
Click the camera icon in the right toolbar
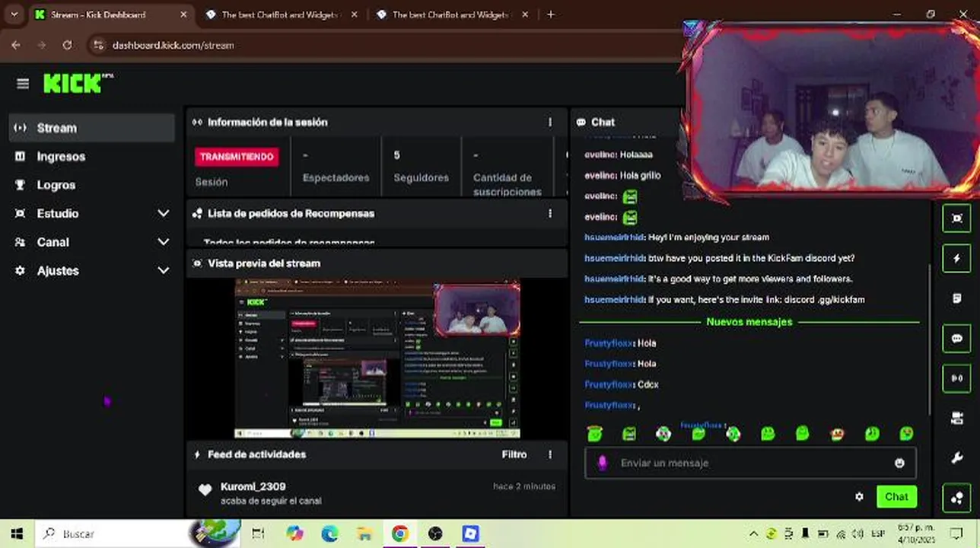956,418
